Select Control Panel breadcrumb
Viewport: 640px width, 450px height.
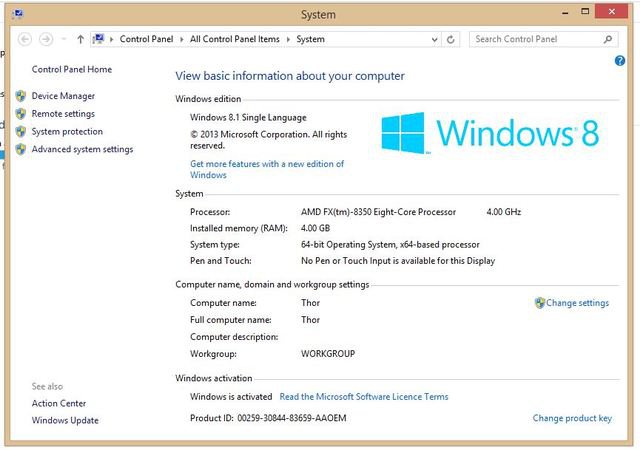[146, 39]
